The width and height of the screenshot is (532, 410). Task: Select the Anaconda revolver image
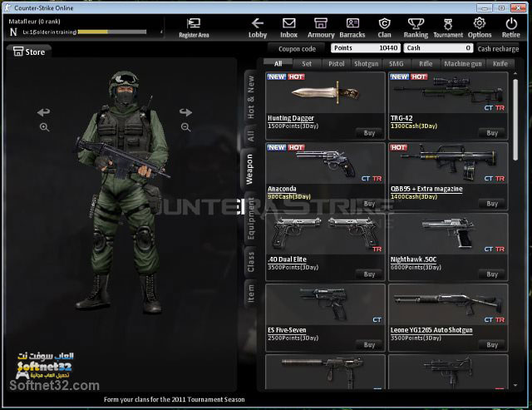click(x=325, y=163)
